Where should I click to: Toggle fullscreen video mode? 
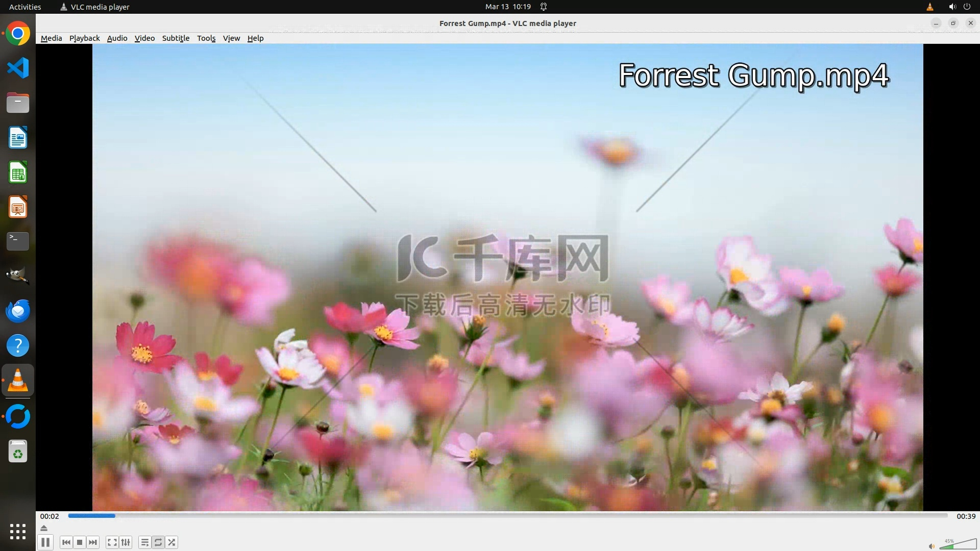click(x=112, y=542)
